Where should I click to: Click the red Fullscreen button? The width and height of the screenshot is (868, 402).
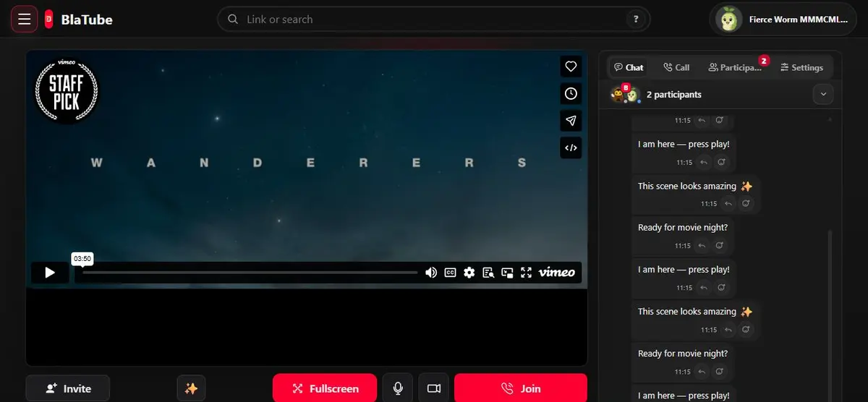point(325,388)
